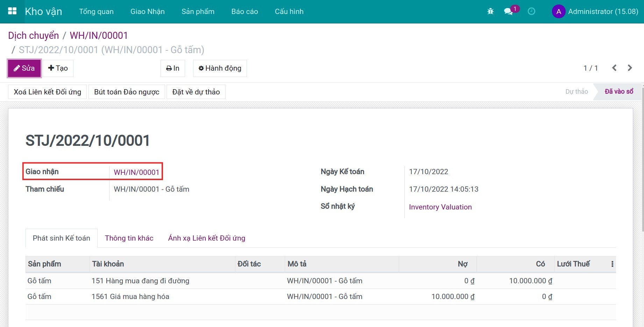Click the Administrator user avatar
644x327 pixels.
coord(558,12)
